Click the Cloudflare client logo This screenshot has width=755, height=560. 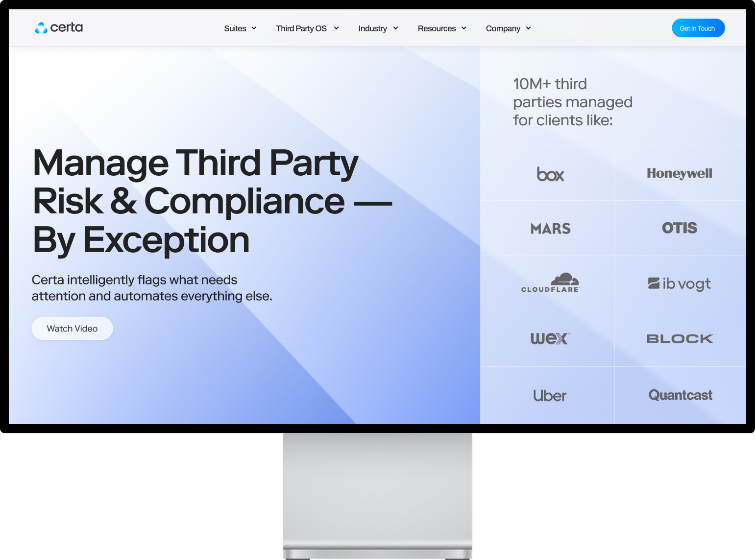(550, 283)
